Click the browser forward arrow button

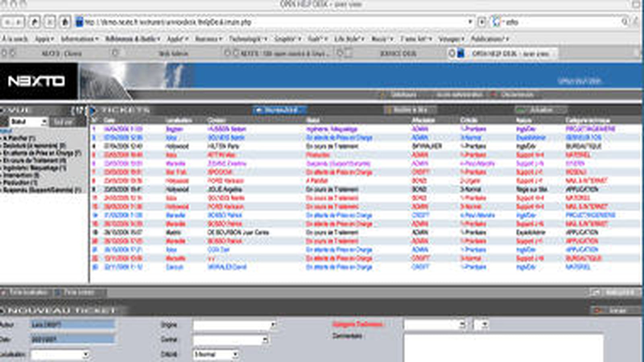coord(19,22)
